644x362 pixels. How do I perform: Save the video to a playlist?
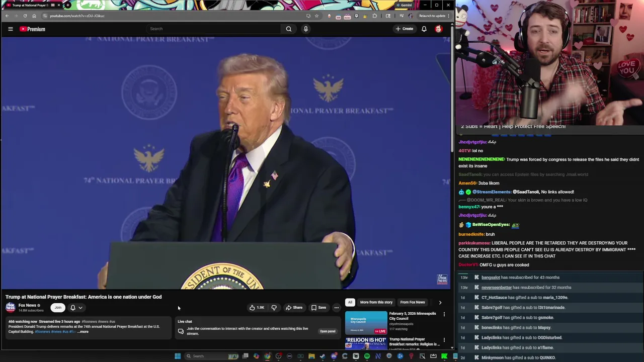coord(318,308)
